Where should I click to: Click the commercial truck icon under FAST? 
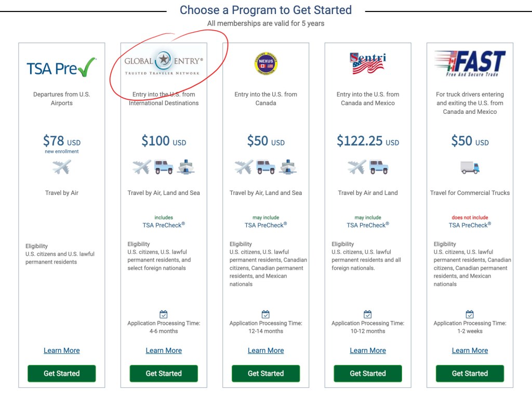pos(470,167)
